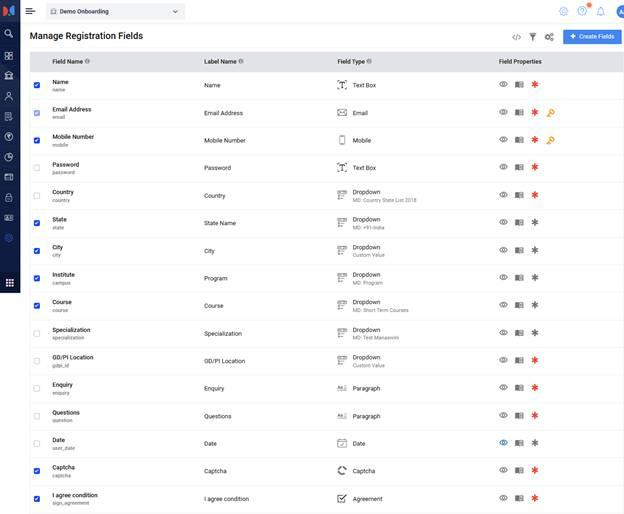
Task: Open the filter icon above the table
Action: coord(533,37)
